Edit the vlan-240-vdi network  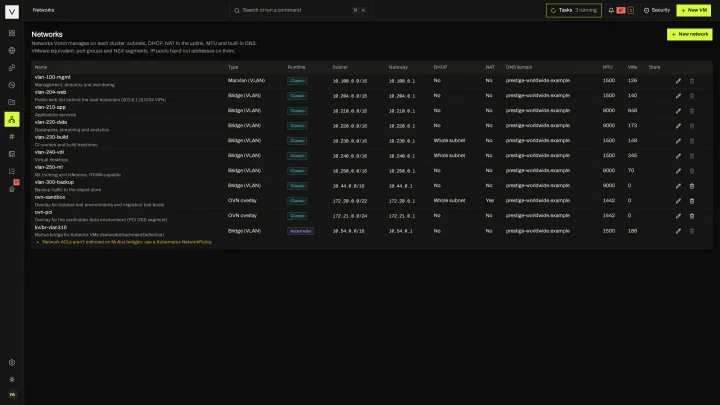(678, 156)
